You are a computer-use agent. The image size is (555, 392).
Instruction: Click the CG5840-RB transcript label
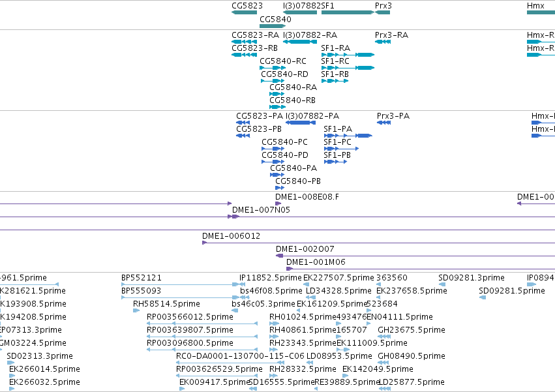292,100
